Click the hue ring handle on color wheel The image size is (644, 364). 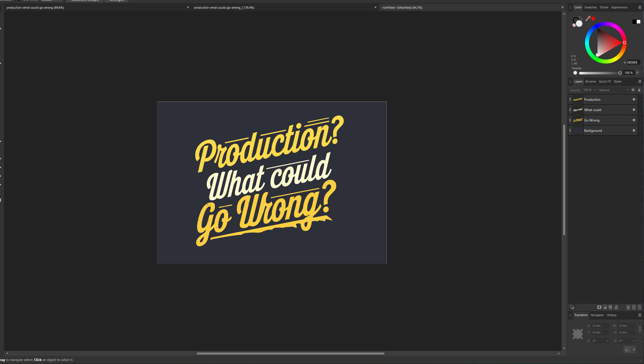click(x=624, y=43)
